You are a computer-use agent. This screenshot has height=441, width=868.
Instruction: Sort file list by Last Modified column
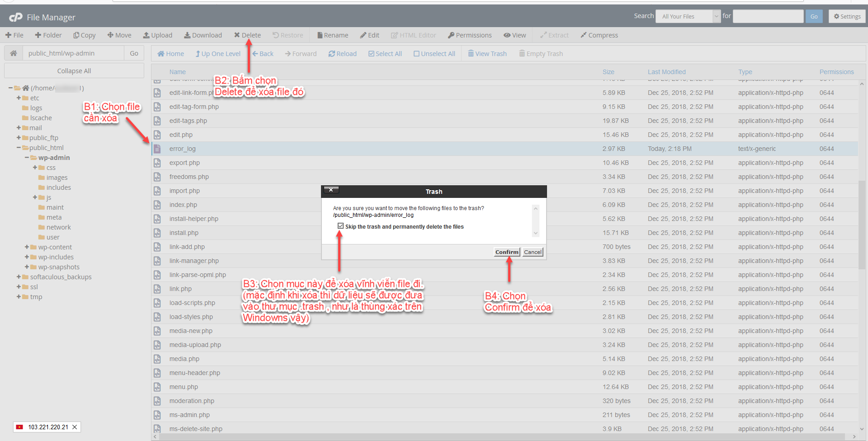coord(666,72)
